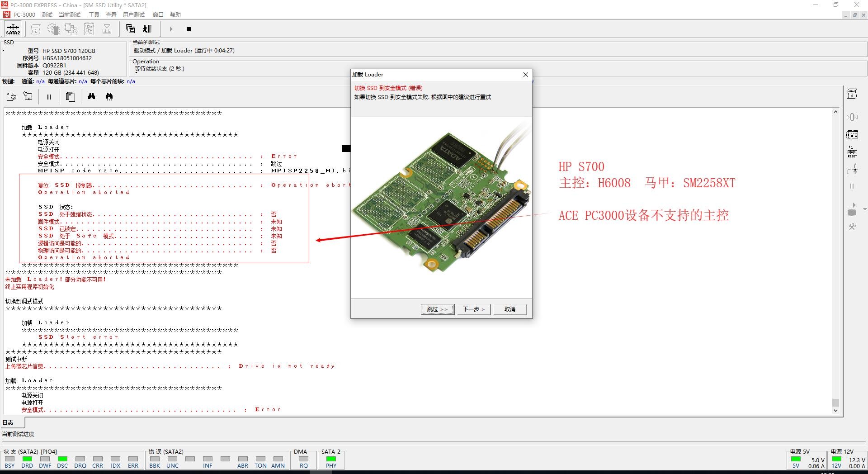The height and width of the screenshot is (474, 868).
Task: Expand the Operation panel small arrow
Action: [x=137, y=72]
